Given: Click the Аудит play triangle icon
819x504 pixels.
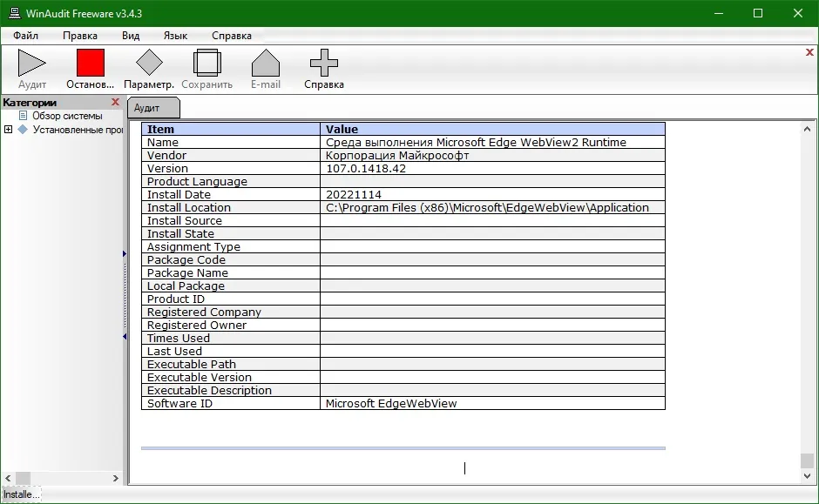Looking at the screenshot, I should click(x=32, y=63).
